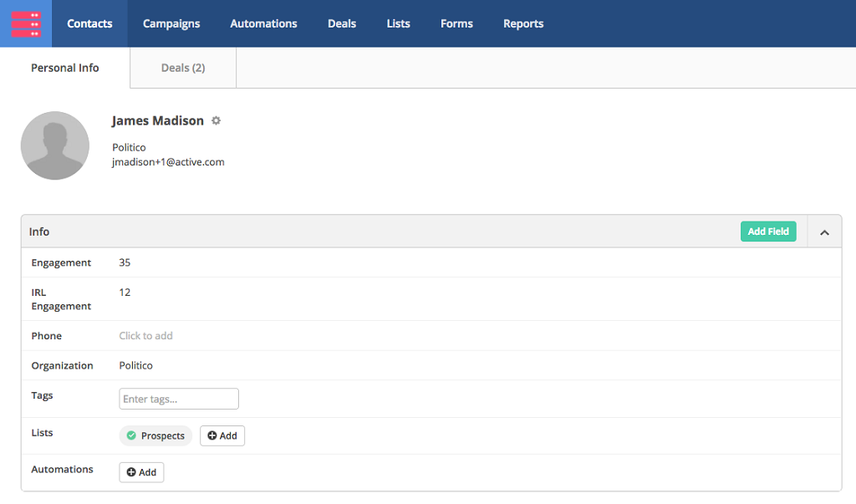Add contact to a list

(x=222, y=435)
